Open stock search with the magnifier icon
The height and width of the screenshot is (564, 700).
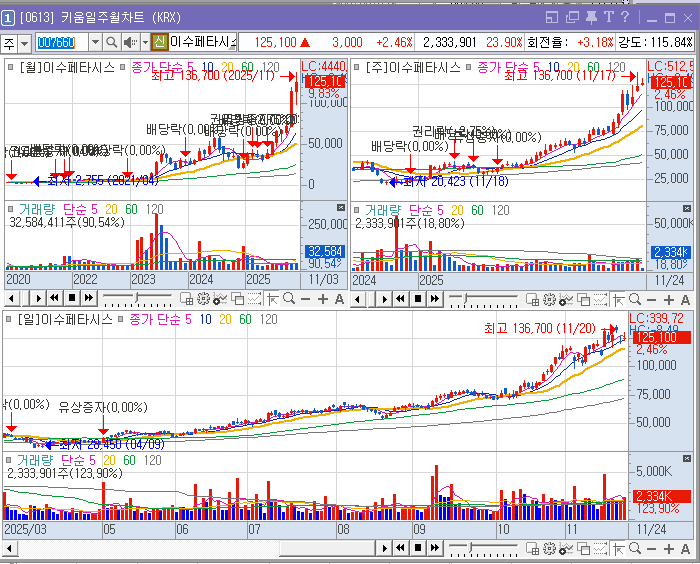click(x=112, y=43)
